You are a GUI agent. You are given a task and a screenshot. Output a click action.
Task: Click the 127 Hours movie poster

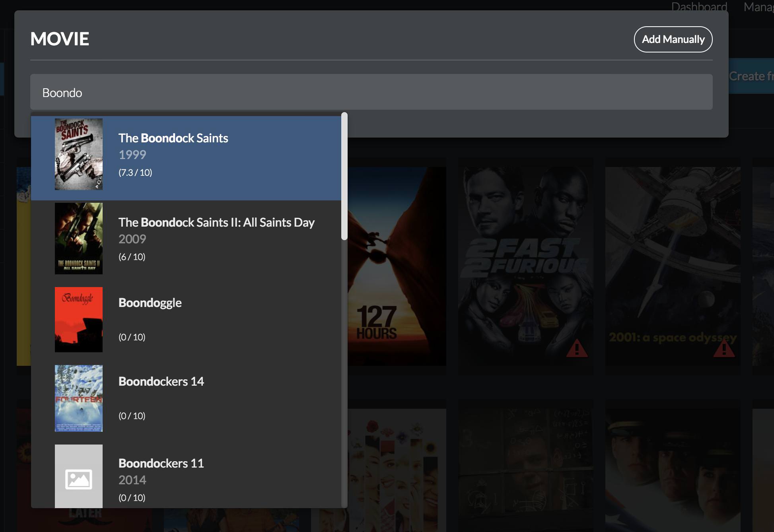[396, 266]
